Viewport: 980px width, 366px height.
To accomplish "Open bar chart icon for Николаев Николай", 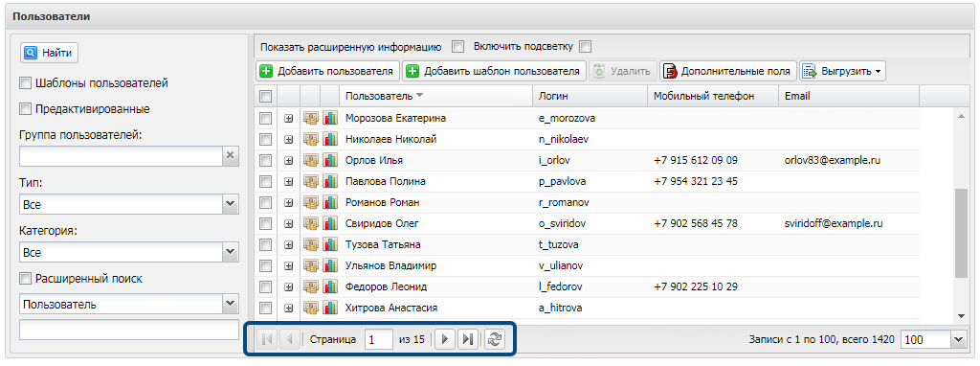I will [x=330, y=139].
